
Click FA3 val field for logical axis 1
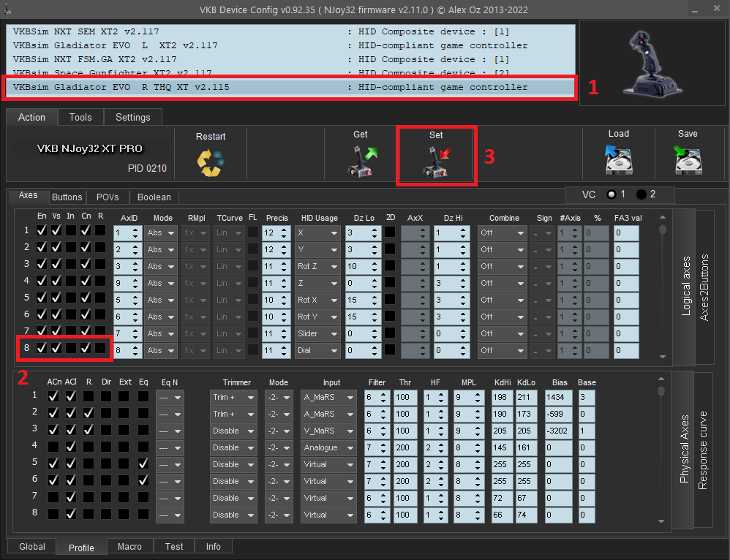[626, 232]
